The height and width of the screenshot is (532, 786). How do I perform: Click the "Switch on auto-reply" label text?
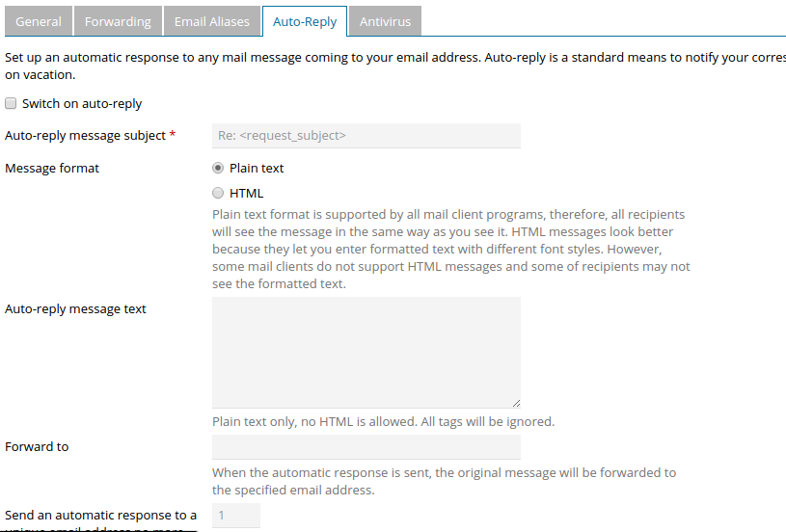(x=82, y=103)
